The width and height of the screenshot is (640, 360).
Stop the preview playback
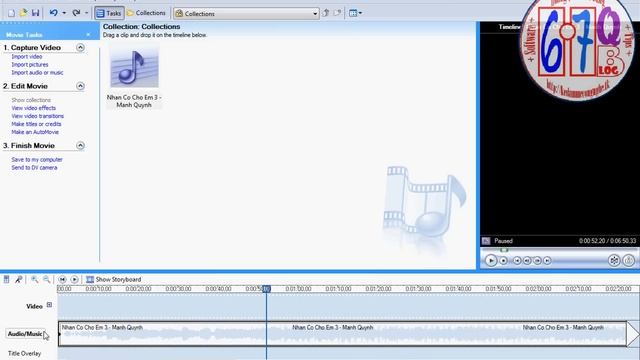(504, 260)
